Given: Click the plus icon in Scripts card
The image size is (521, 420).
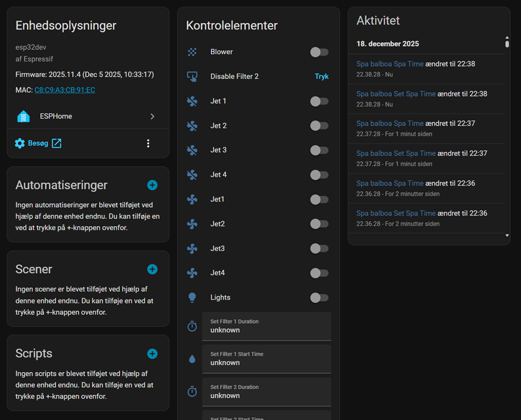Looking at the screenshot, I should pos(152,353).
